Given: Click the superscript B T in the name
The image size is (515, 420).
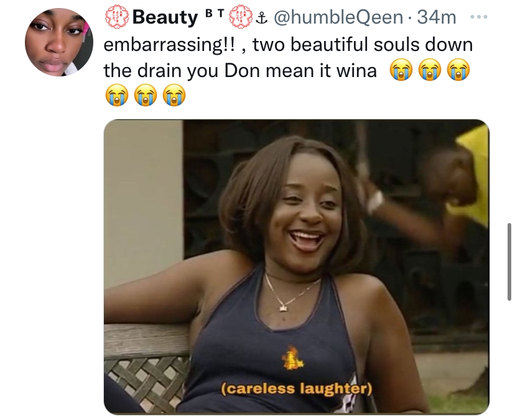Looking at the screenshot, I should 215,13.
